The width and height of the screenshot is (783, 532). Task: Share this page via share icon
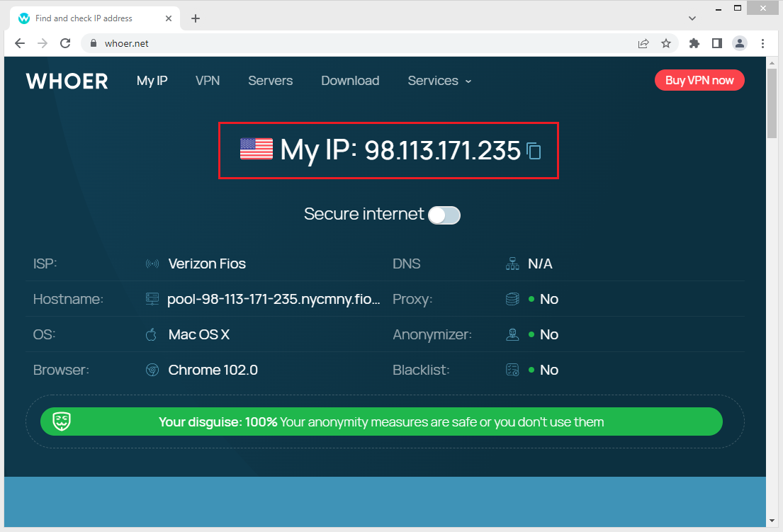pos(643,43)
